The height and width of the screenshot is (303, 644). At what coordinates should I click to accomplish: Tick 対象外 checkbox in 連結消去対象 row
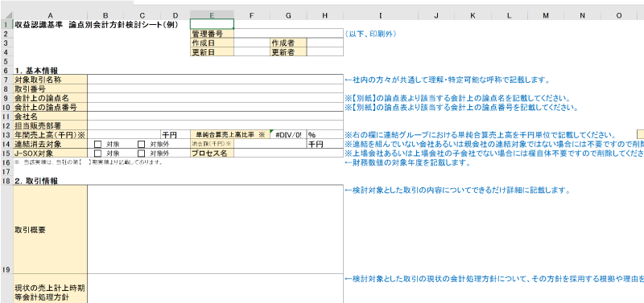[x=142, y=145]
